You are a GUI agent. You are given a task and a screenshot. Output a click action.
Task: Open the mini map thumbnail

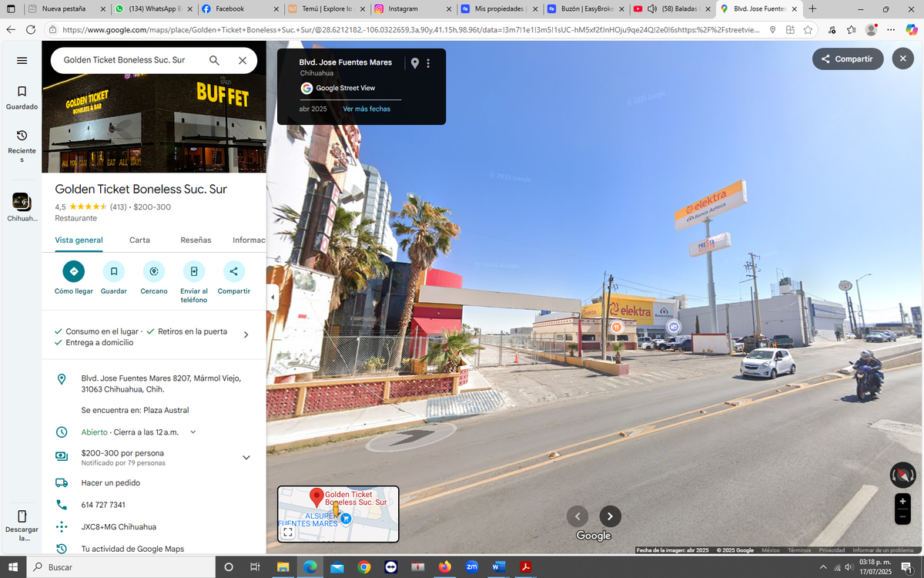pyautogui.click(x=338, y=514)
